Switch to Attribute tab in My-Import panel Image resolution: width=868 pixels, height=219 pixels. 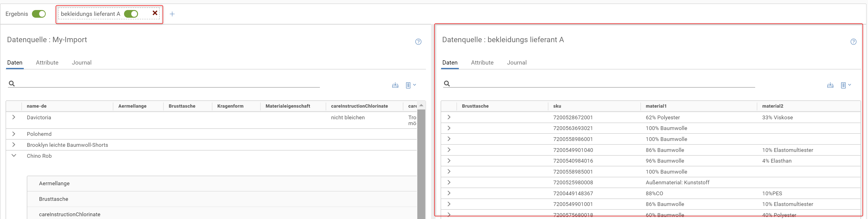click(47, 63)
